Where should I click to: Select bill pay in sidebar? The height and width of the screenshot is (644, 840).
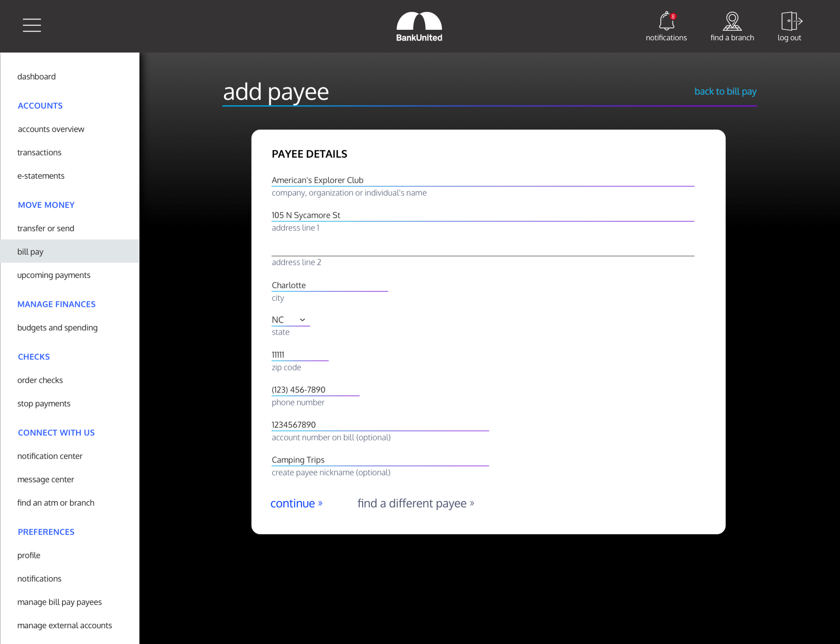point(70,251)
